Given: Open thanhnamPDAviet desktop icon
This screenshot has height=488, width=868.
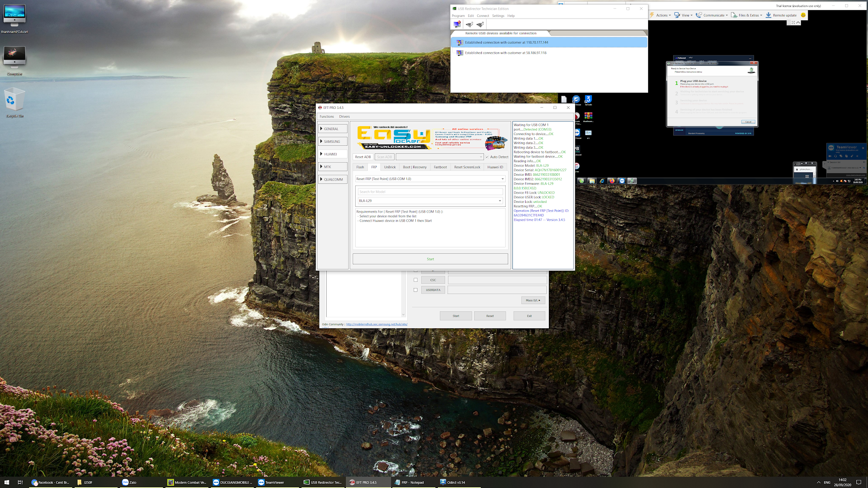Looking at the screenshot, I should pos(14,19).
